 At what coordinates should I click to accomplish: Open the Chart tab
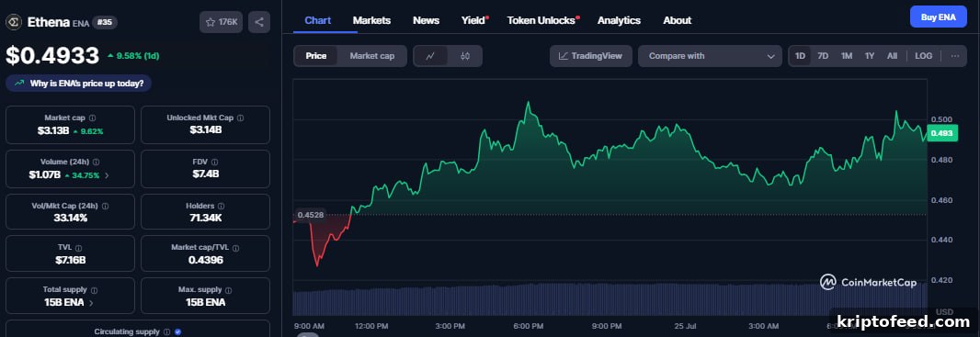pos(317,20)
